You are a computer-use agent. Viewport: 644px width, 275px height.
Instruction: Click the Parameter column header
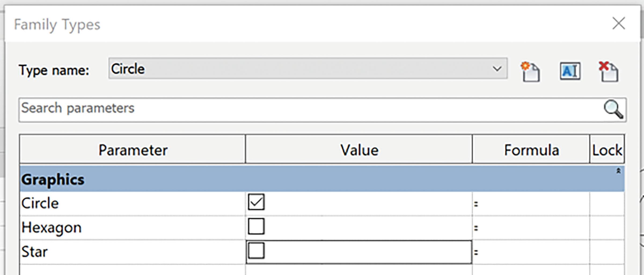pos(133,150)
